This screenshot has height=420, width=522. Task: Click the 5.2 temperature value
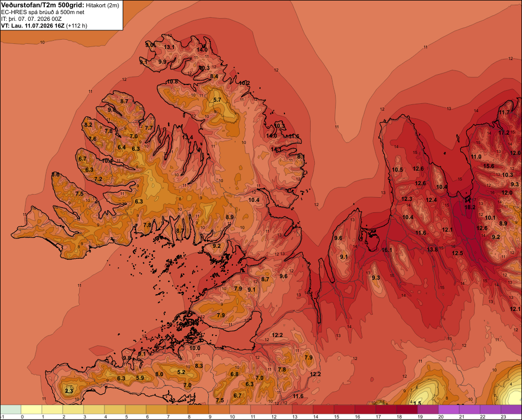click(181, 372)
